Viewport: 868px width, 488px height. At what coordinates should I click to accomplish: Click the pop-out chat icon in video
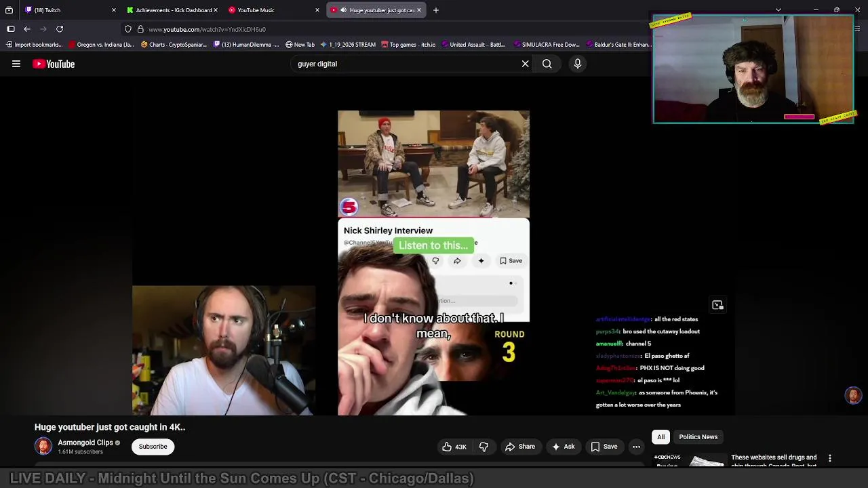tap(717, 305)
